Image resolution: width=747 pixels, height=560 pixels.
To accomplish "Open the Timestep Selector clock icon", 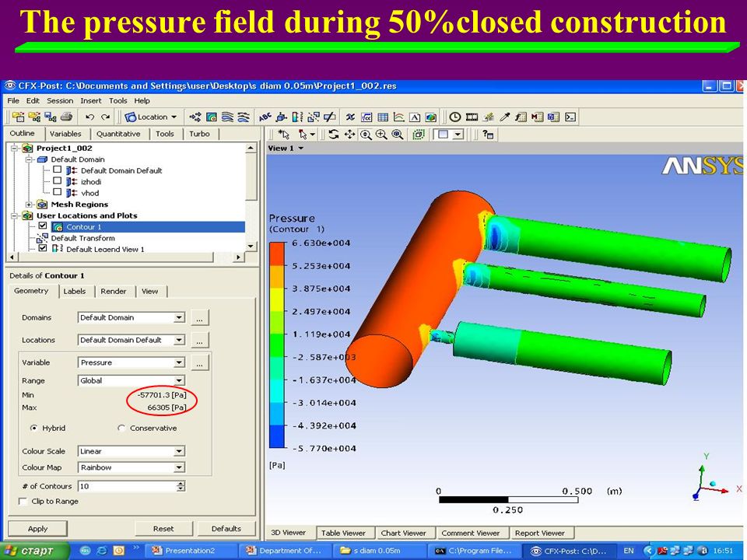I will click(455, 117).
